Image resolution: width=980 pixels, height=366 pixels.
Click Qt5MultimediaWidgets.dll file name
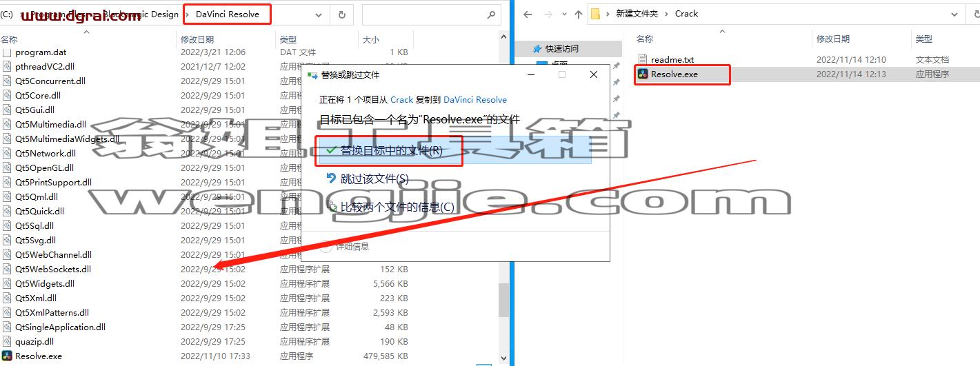tap(67, 139)
